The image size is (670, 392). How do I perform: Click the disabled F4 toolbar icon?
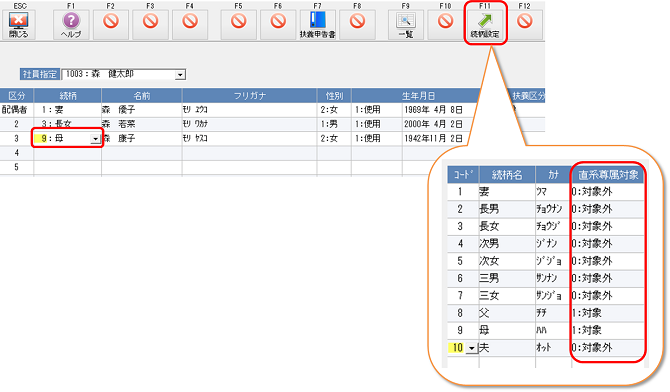[x=190, y=25]
